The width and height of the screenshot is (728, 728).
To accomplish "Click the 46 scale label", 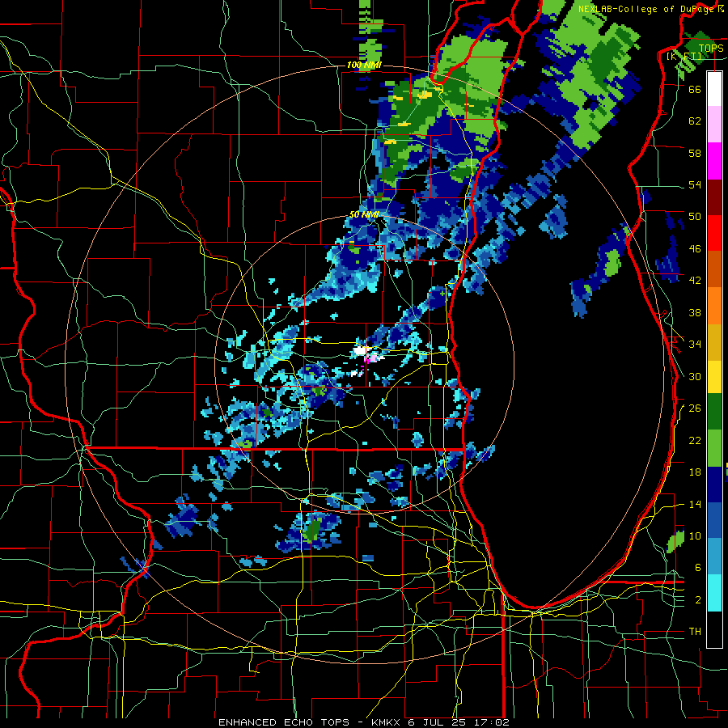I will 695,249.
